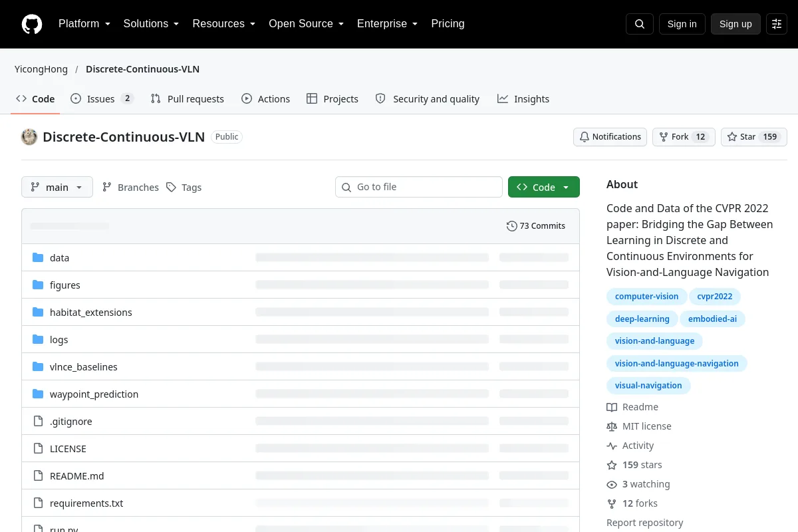Image resolution: width=798 pixels, height=532 pixels.
Task: Click the eye icon next to 3 watching
Action: [612, 484]
